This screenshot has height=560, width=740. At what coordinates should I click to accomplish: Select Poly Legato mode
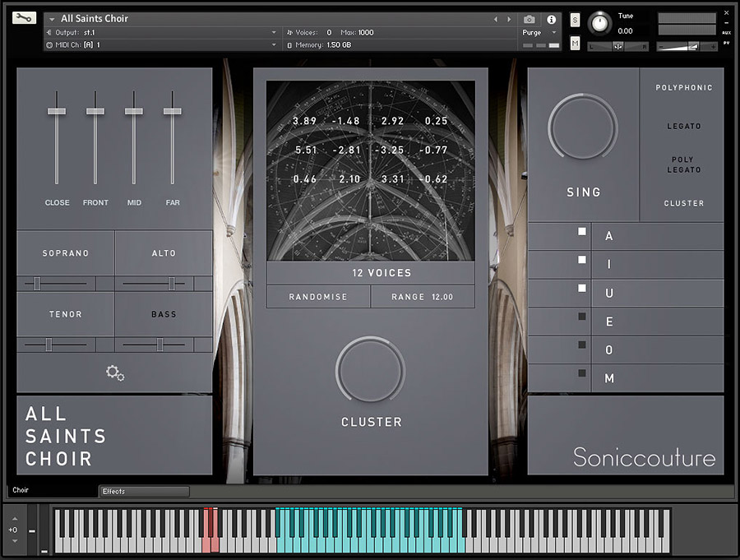pyautogui.click(x=683, y=164)
